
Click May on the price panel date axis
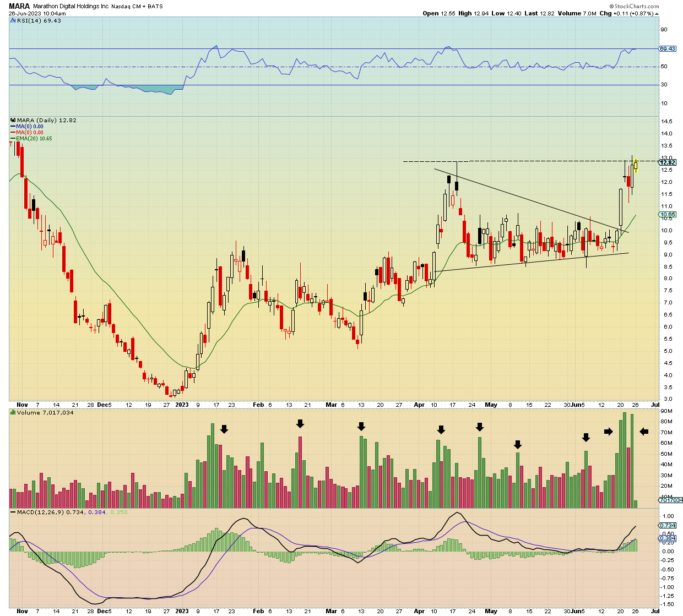(491, 405)
